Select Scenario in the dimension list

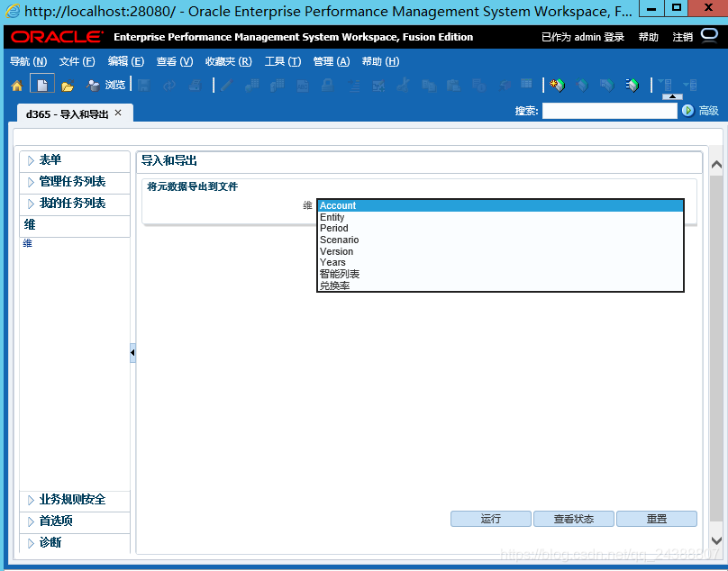(x=501, y=240)
